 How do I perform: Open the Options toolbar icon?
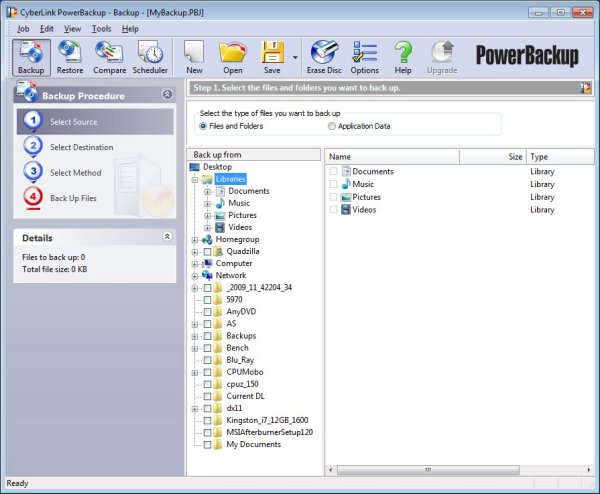(x=364, y=57)
